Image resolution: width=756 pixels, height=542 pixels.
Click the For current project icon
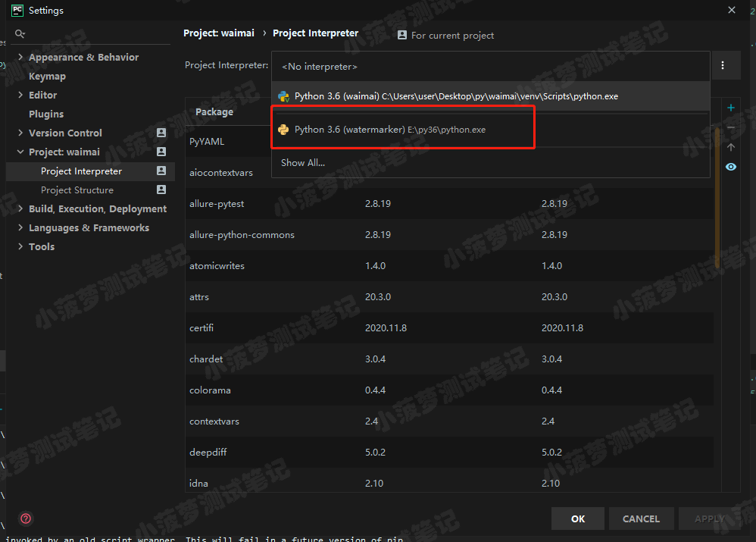tap(402, 35)
